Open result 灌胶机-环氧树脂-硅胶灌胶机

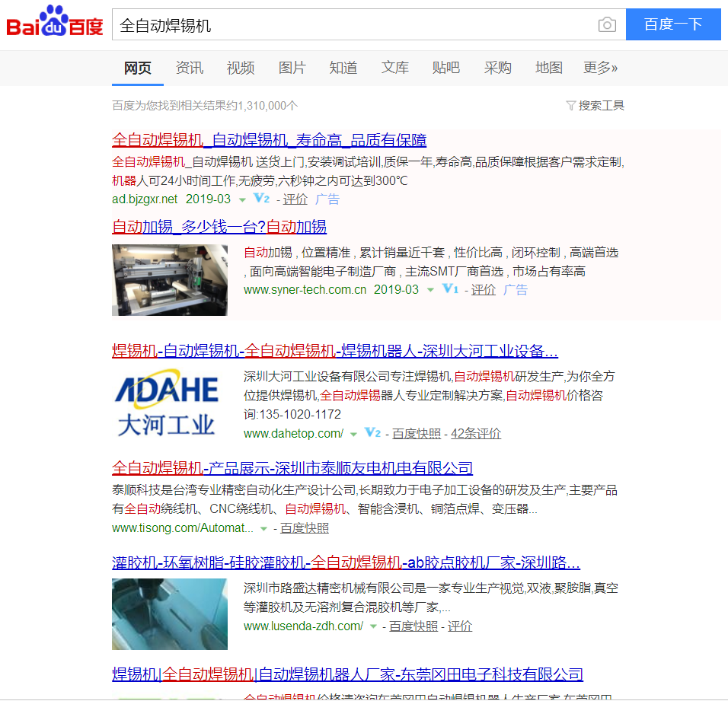click(x=346, y=562)
